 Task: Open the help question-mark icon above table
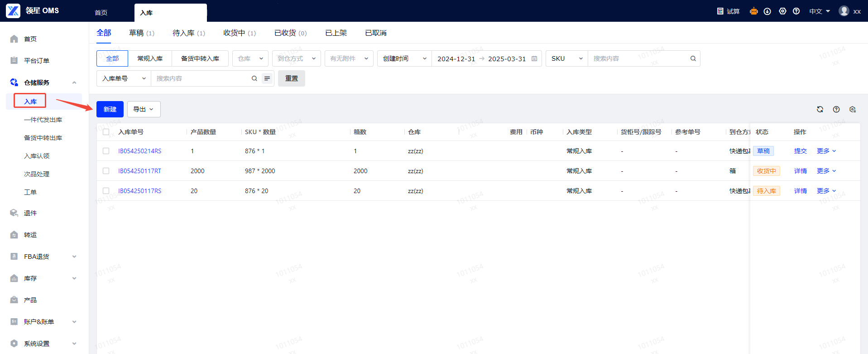coord(836,109)
